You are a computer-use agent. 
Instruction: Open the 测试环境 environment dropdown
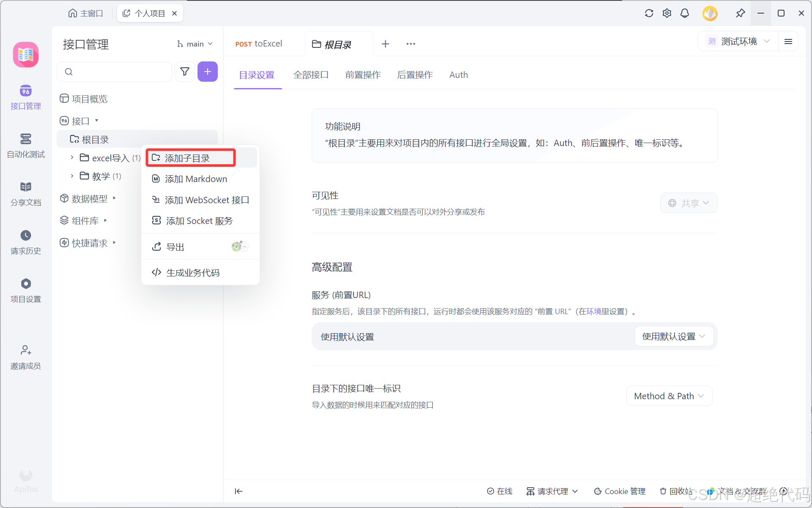[x=738, y=41]
